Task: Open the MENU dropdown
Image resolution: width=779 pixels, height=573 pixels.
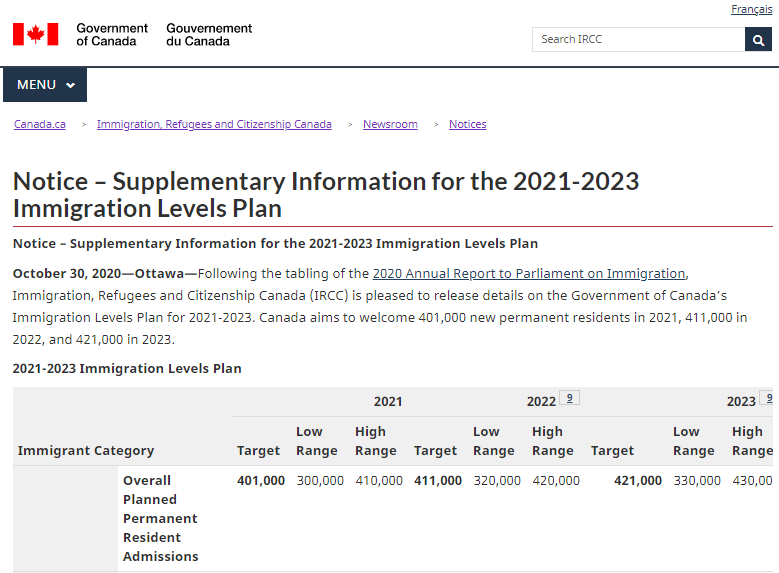Action: 45,85
